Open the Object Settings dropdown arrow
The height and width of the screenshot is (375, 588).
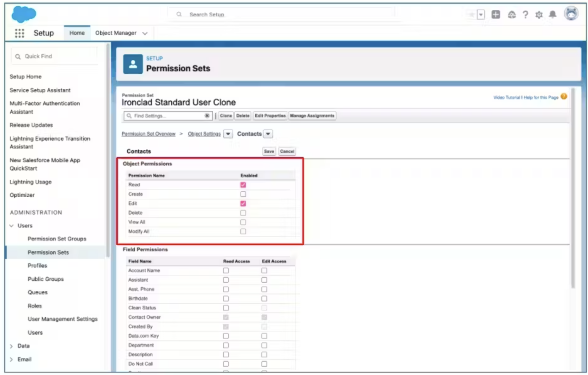(x=228, y=134)
